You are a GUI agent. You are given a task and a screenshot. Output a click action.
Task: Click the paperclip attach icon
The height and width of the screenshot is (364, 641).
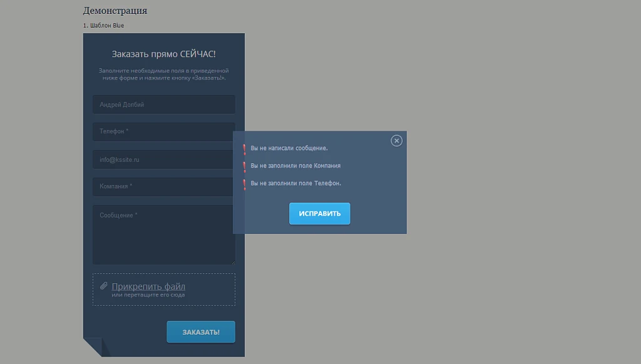point(104,286)
